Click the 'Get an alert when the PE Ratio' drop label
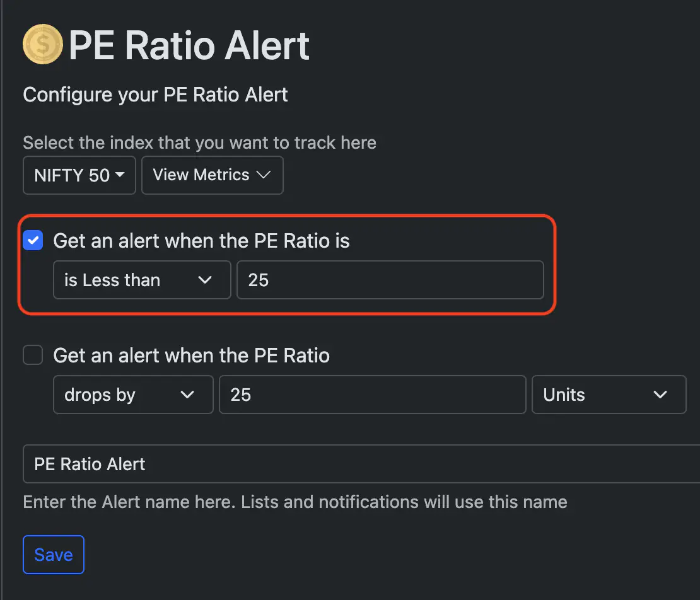Screen dimensions: 700x600 192,355
